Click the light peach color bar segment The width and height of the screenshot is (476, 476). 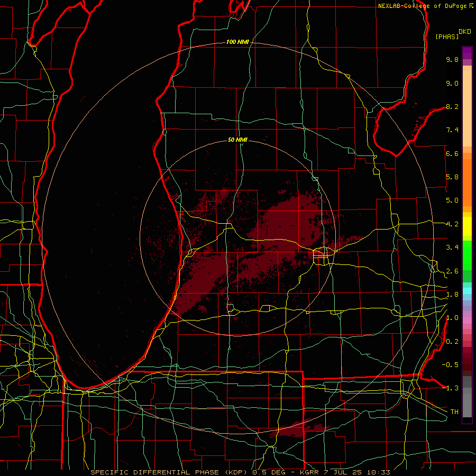click(x=467, y=108)
